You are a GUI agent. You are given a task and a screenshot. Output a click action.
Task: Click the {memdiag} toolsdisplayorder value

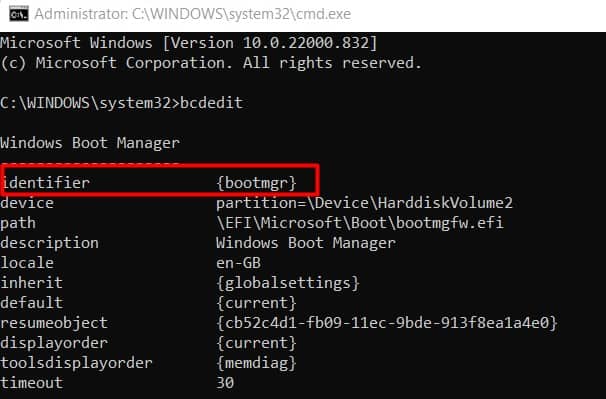click(256, 363)
